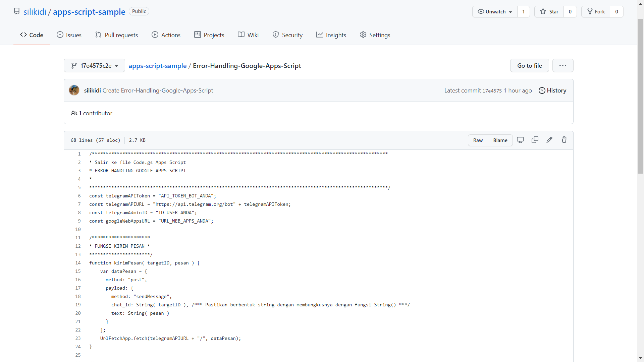Open the Pull requests tab
Viewport: 644px width, 362px height.
click(116, 35)
